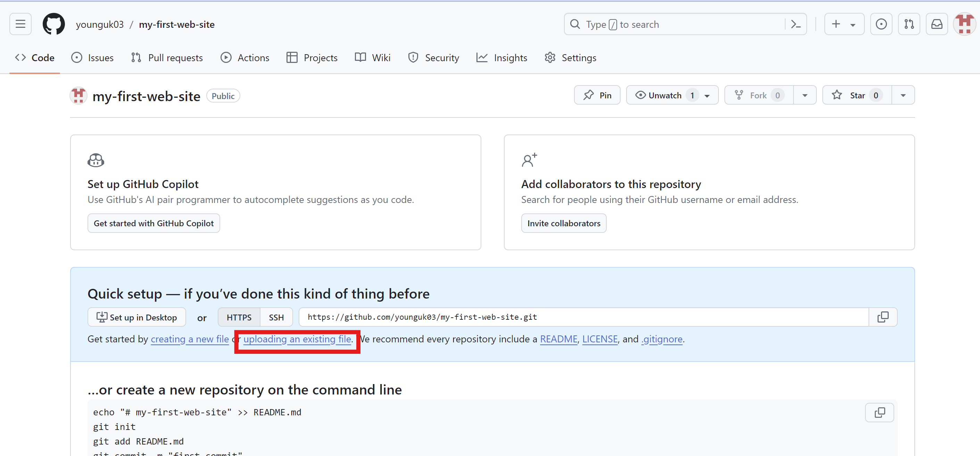
Task: Open user avatar menu in top right
Action: pyautogui.click(x=964, y=24)
